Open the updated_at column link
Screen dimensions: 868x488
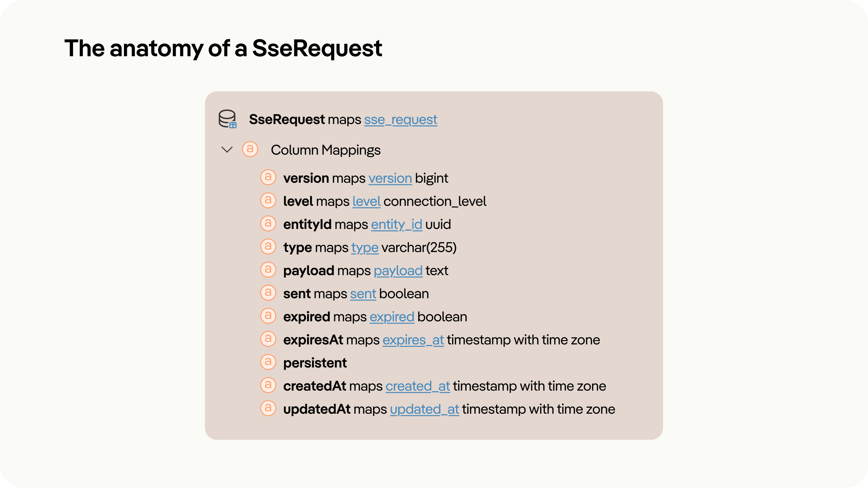tap(425, 409)
